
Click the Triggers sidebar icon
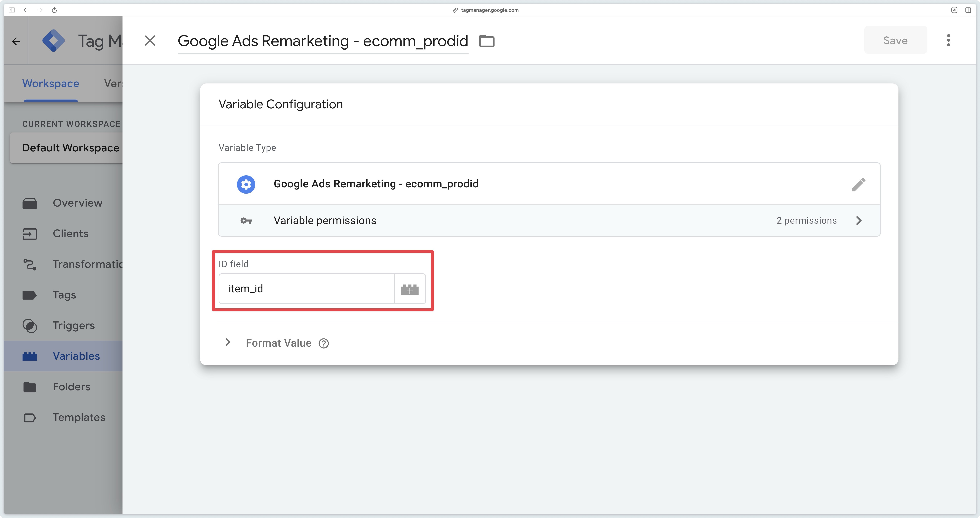30,326
